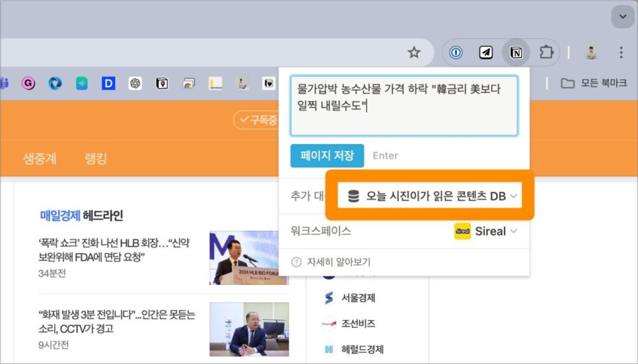Viewport: 638px width, 364px height.
Task: Click the blue D bookmark icon
Action: [x=108, y=83]
